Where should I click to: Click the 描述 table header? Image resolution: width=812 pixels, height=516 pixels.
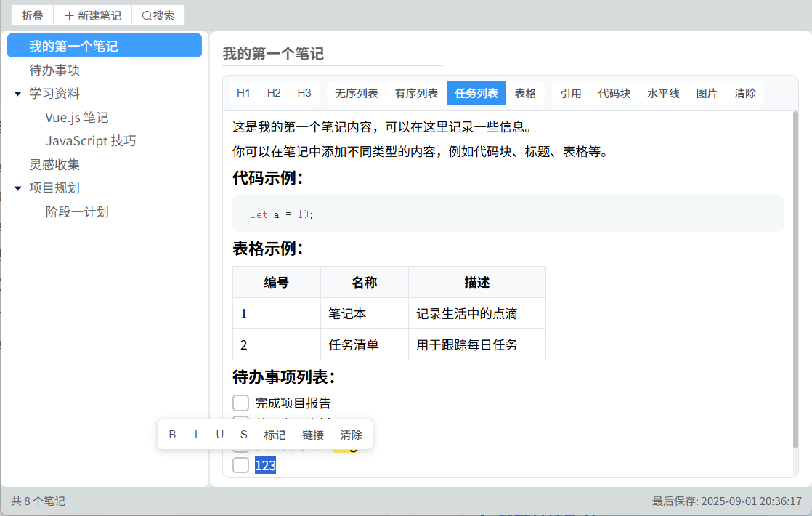(477, 283)
